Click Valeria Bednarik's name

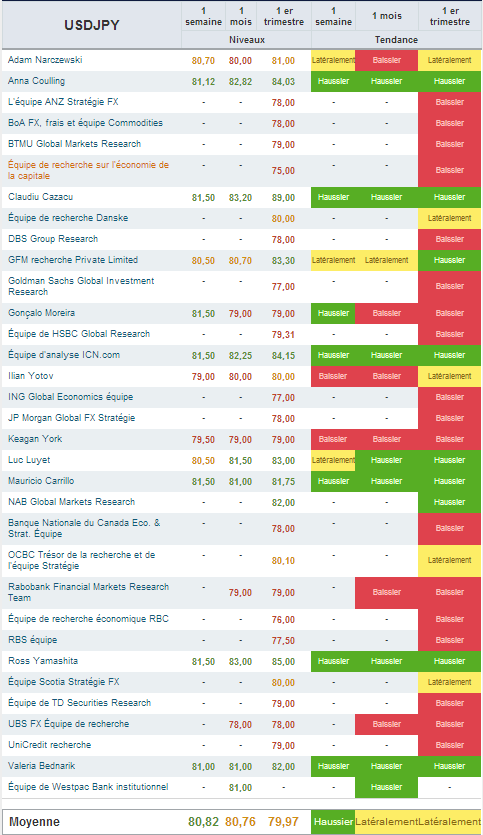point(42,766)
